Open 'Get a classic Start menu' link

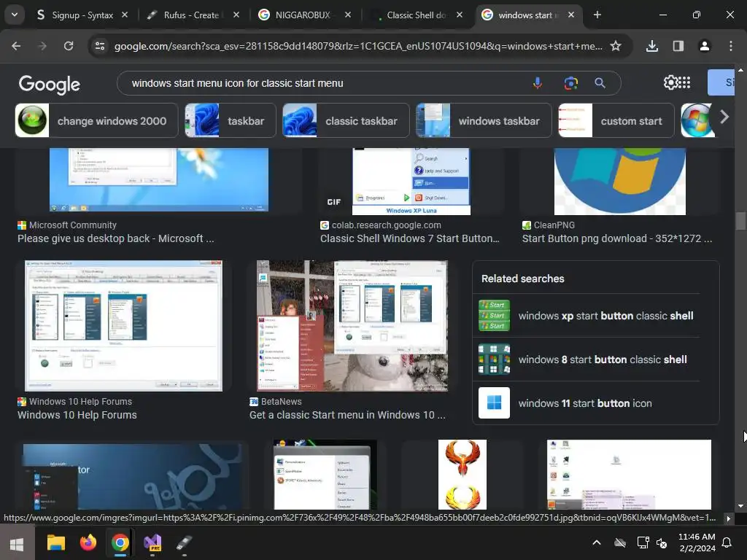(x=347, y=415)
